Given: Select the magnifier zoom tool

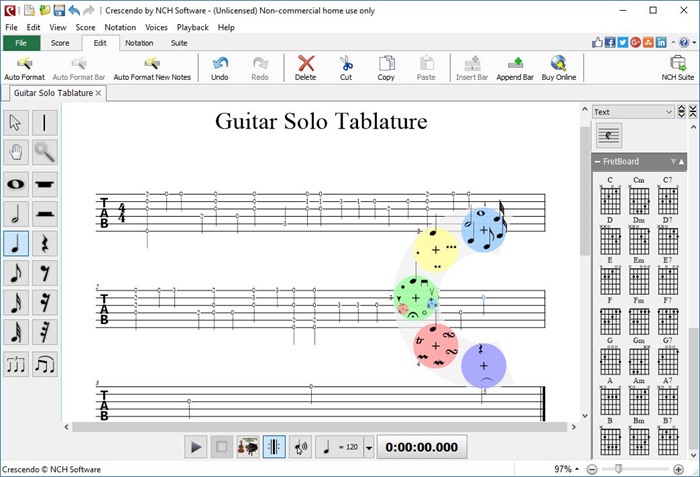Looking at the screenshot, I should tap(45, 153).
